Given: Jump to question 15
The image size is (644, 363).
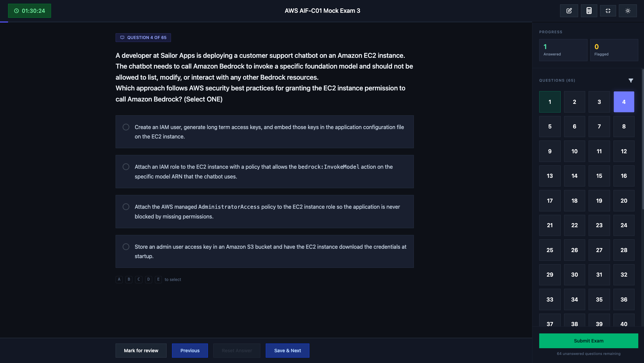Looking at the screenshot, I should point(599,176).
